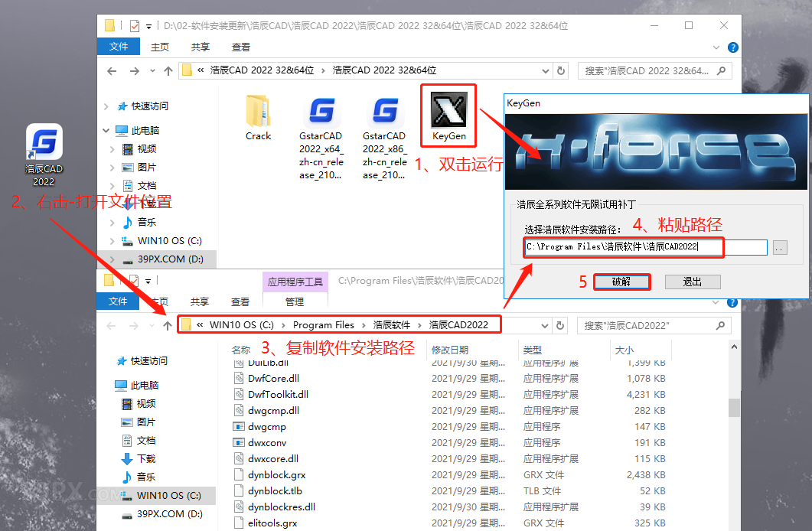The image size is (812, 531).
Task: Collapse 此电脑 in upper Explorer tree
Action: coord(106,130)
